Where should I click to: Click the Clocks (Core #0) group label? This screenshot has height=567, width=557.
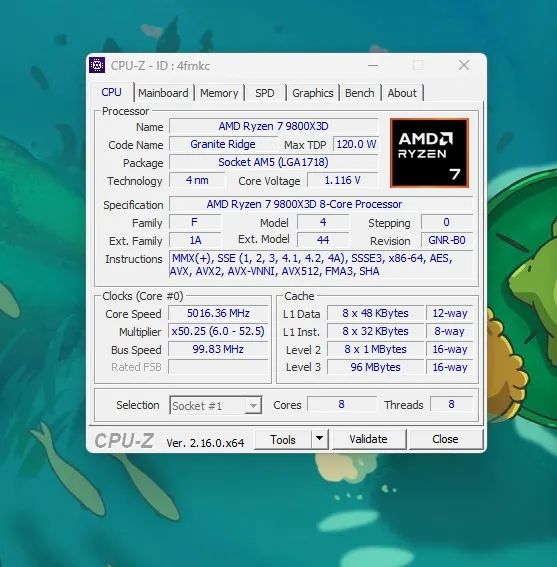coord(143,296)
